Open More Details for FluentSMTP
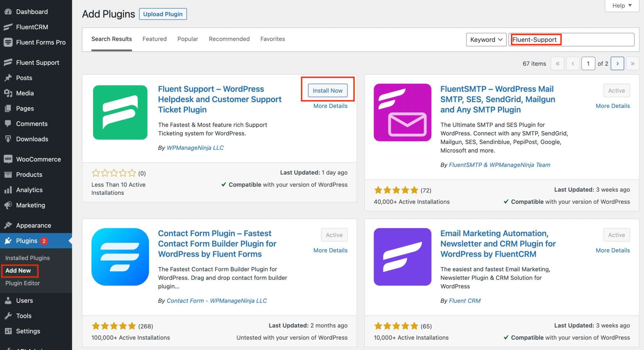The height and width of the screenshot is (350, 644). click(612, 106)
